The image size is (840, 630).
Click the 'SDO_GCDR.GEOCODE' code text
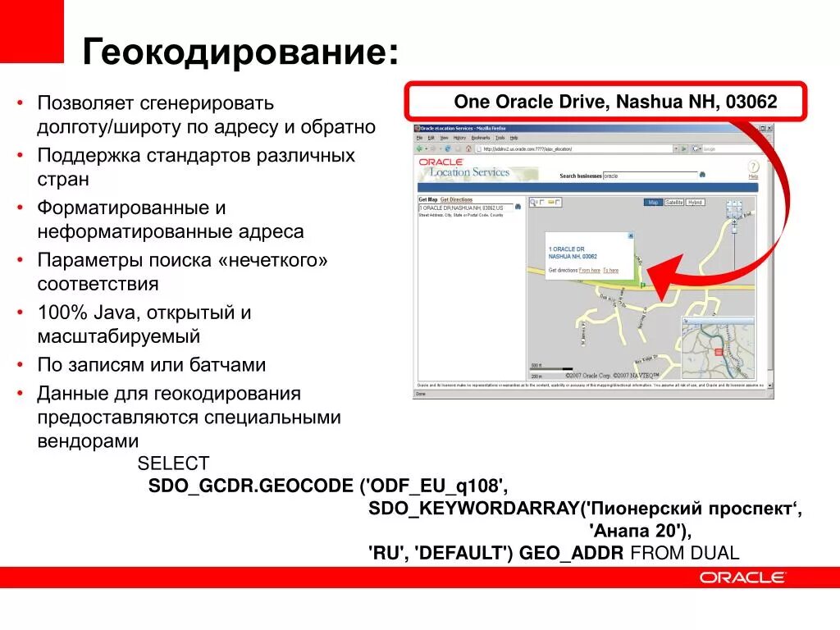[x=251, y=486]
